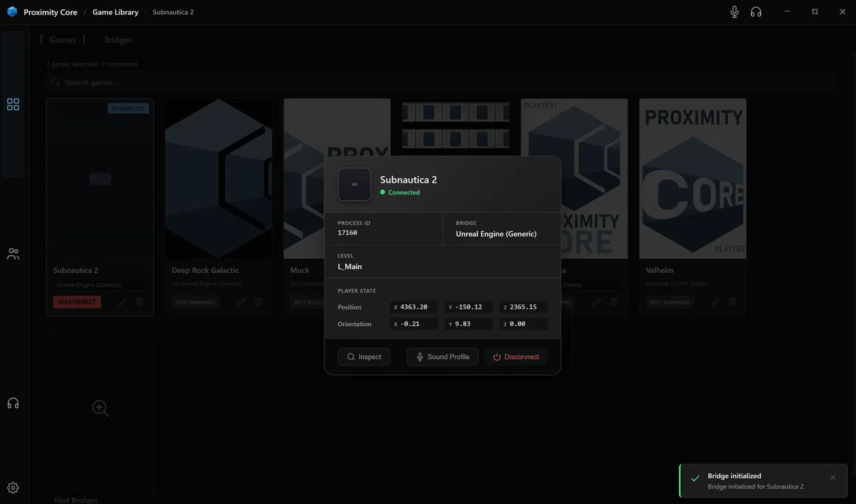Mute the microphone in title bar
This screenshot has height=504, width=856.
[x=734, y=12]
